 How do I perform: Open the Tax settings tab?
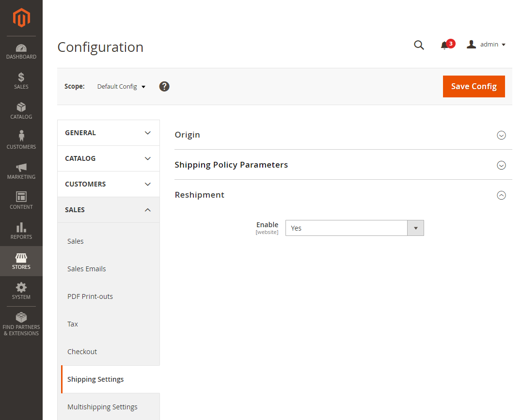(73, 324)
